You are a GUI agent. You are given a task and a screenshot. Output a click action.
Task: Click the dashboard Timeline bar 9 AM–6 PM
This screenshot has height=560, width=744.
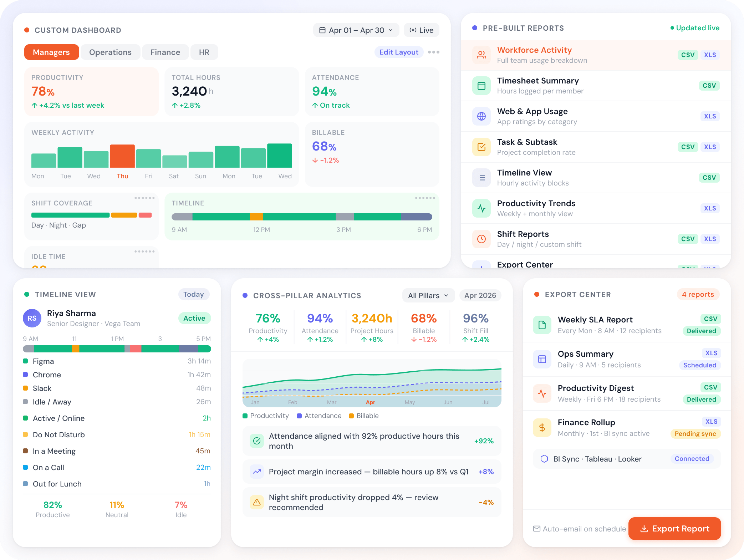pos(302,217)
